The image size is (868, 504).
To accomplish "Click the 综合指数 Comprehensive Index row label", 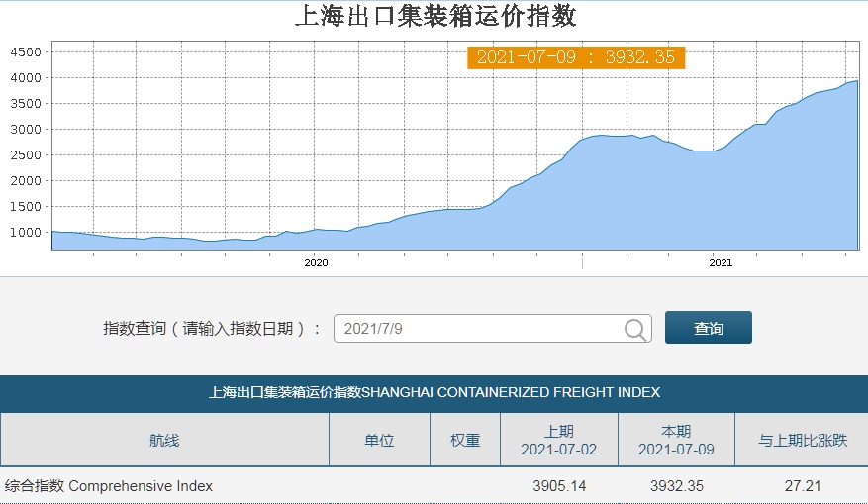I will tap(109, 486).
